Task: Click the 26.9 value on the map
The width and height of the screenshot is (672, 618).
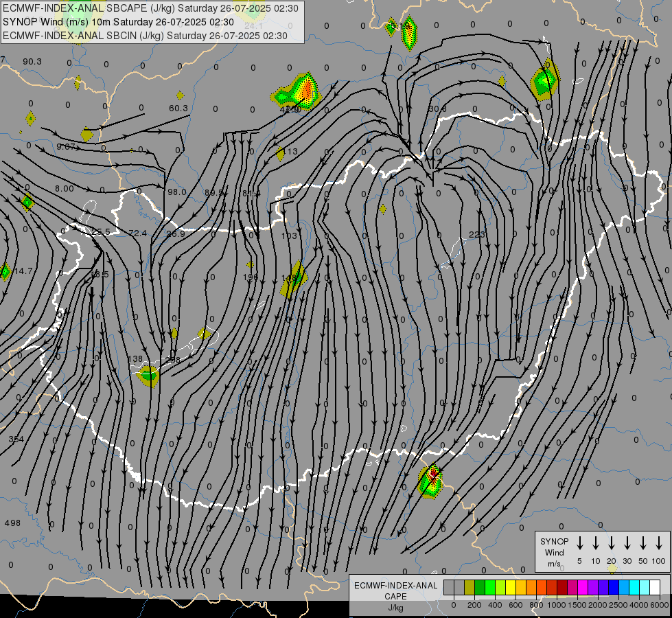Action: point(176,234)
